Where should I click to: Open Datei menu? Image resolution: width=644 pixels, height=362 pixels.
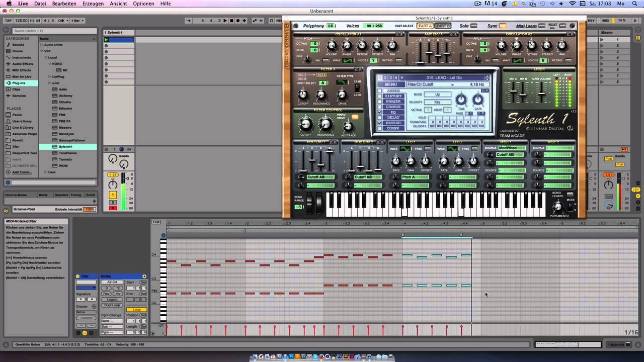click(x=40, y=4)
